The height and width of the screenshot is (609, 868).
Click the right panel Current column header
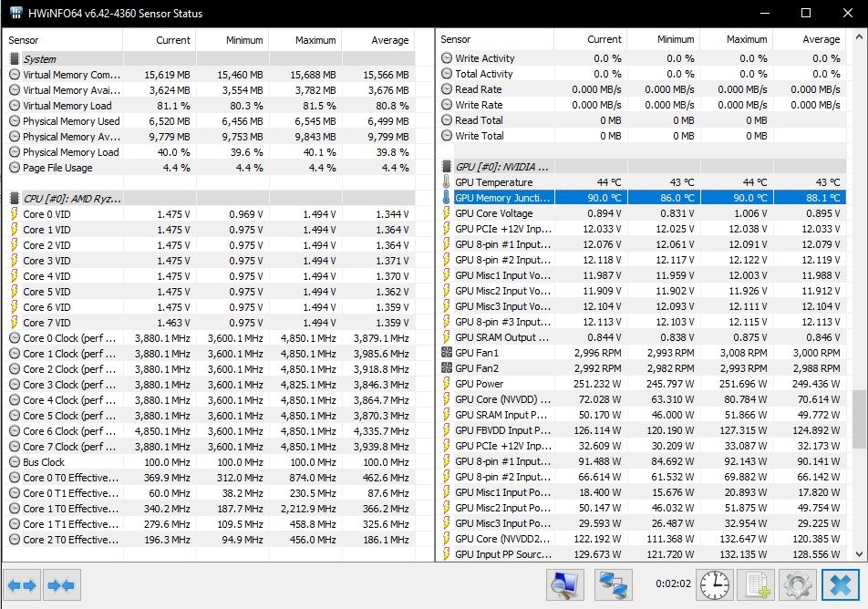click(591, 39)
